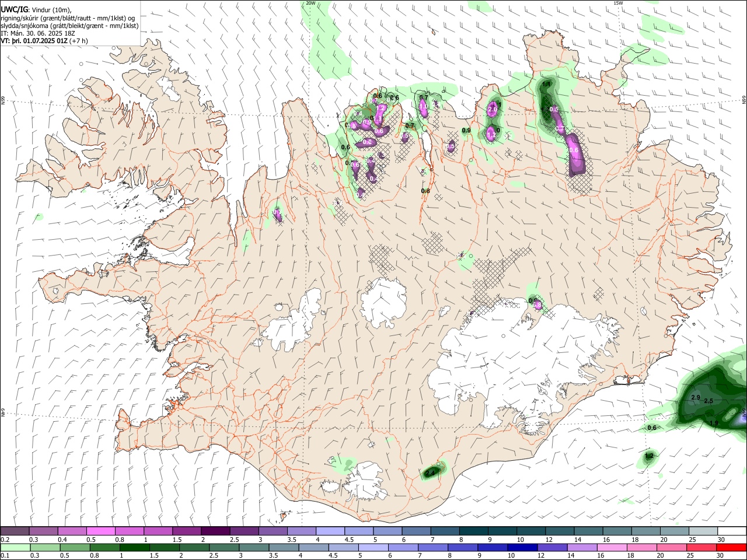The image size is (747, 560).
Task: Click upper-row magenta swatch between 1 and 1.5
Action: click(158, 531)
